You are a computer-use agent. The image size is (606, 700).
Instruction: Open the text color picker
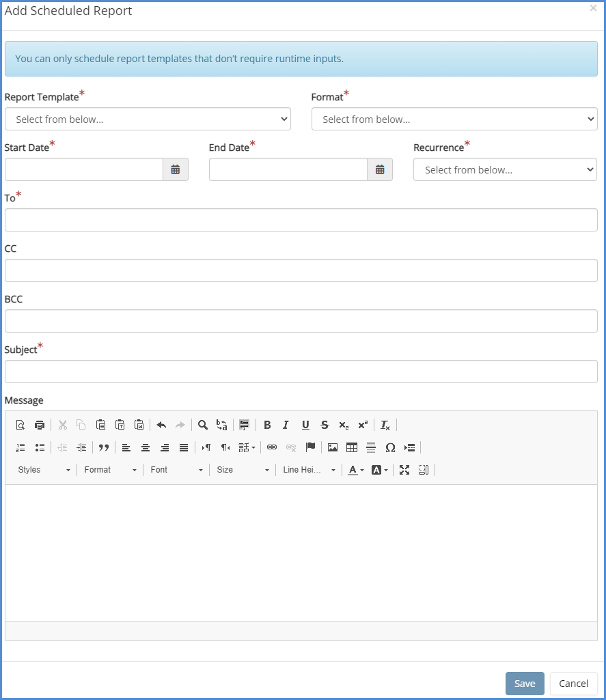[x=355, y=470]
